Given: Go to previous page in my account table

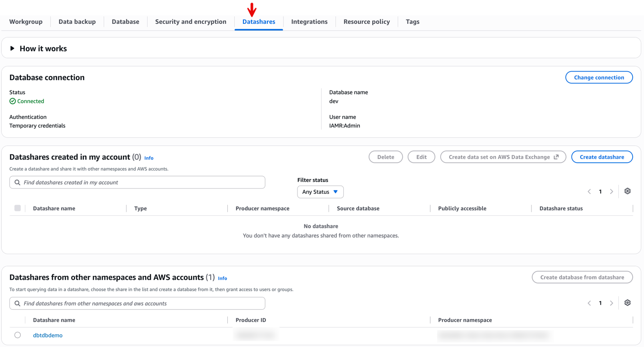Looking at the screenshot, I should pyautogui.click(x=589, y=192).
